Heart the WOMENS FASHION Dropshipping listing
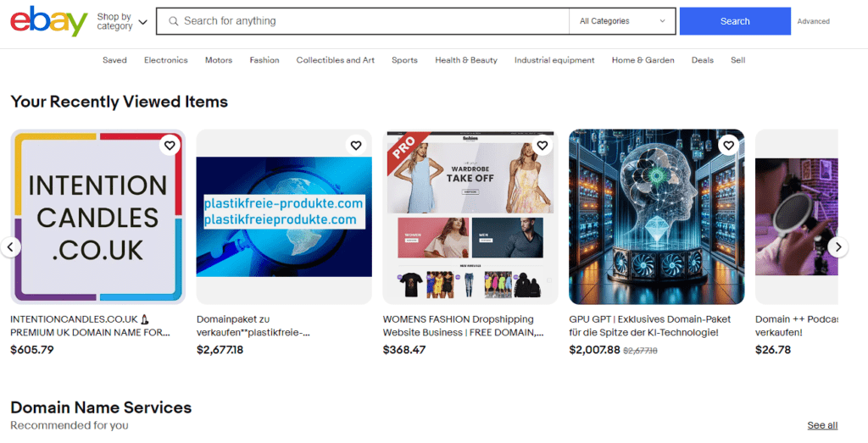868x443 pixels. pos(542,146)
